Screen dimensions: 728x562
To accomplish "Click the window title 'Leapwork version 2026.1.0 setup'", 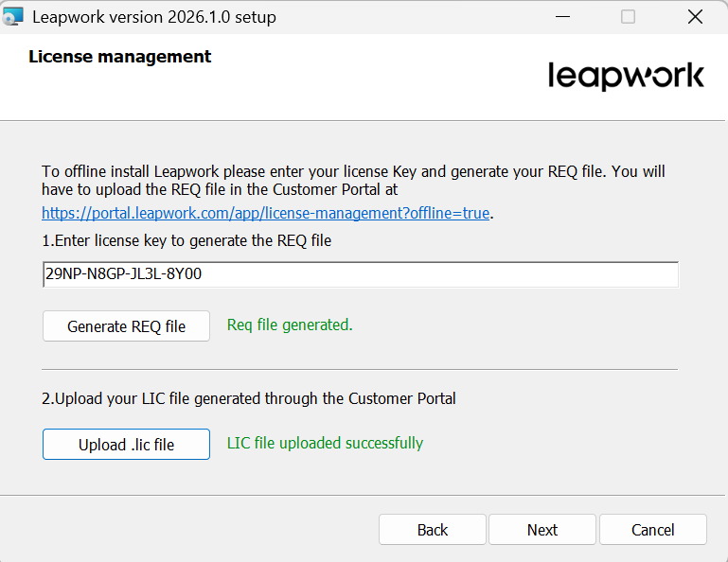I will [x=154, y=17].
